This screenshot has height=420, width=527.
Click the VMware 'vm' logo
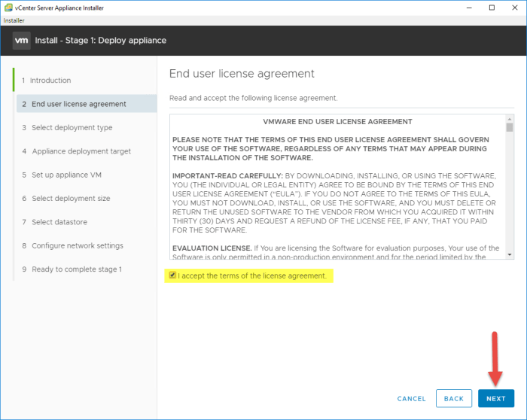(x=21, y=40)
